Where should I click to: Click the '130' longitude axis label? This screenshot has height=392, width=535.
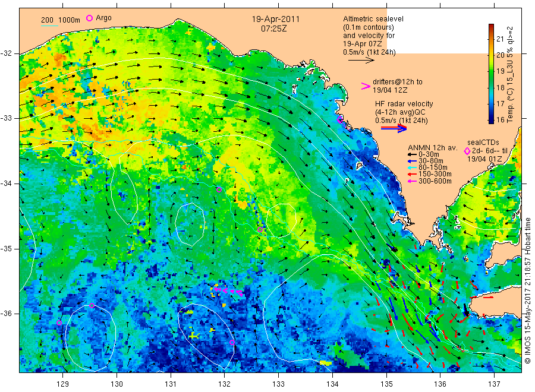pos(117,384)
